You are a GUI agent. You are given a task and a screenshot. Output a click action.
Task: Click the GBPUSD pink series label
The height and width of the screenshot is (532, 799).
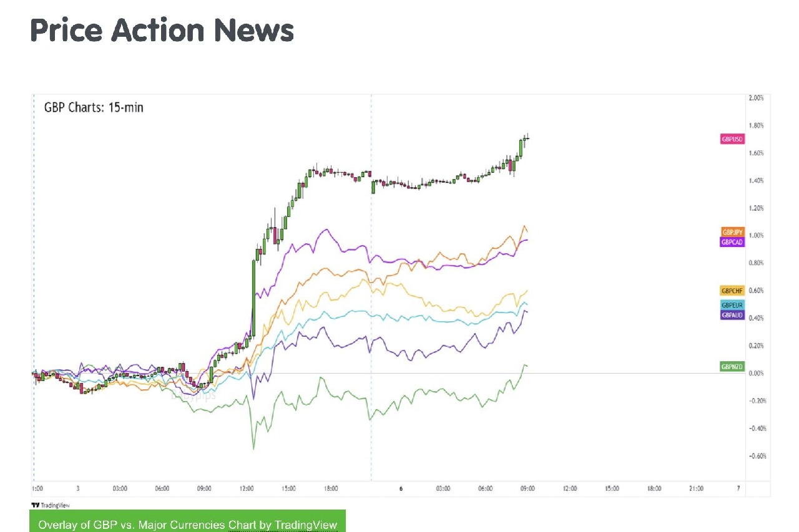tap(732, 139)
